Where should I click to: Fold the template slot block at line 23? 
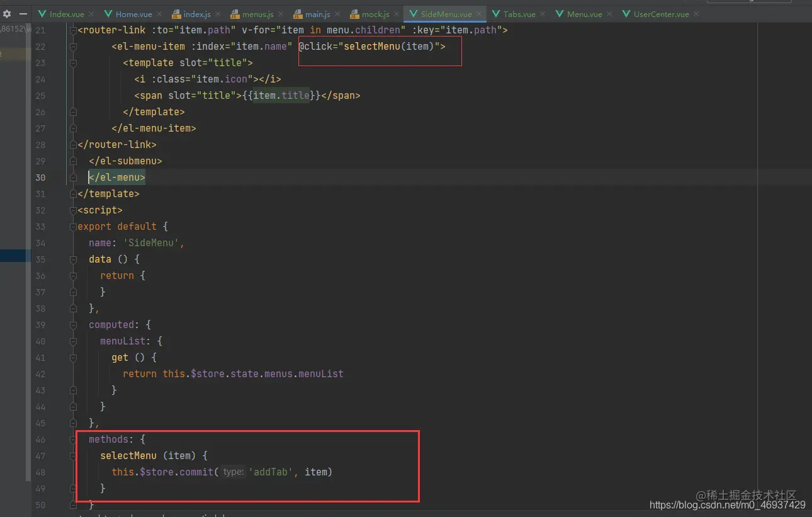coord(73,62)
